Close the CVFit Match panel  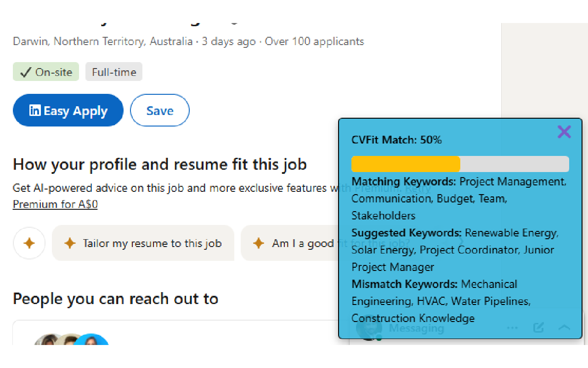tap(564, 132)
